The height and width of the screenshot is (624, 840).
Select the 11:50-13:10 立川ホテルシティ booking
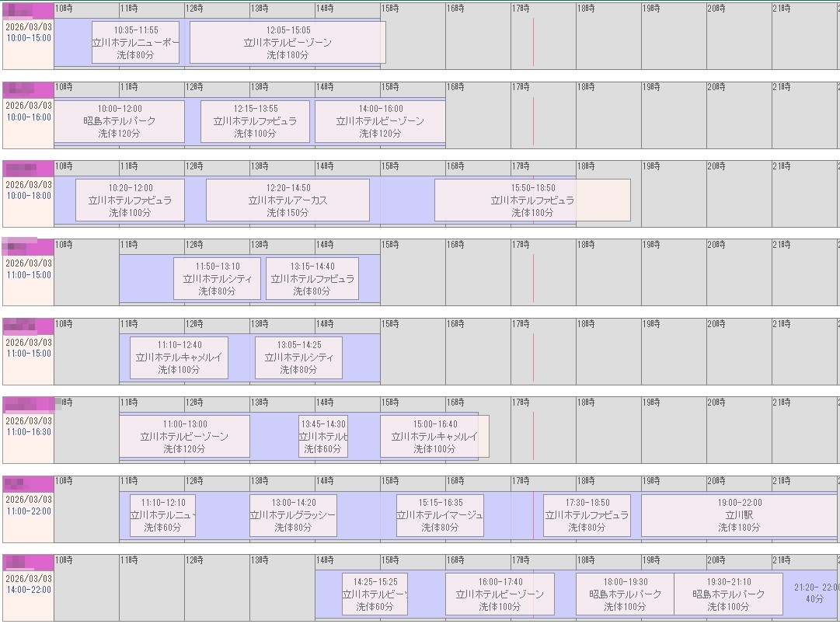[x=217, y=279]
